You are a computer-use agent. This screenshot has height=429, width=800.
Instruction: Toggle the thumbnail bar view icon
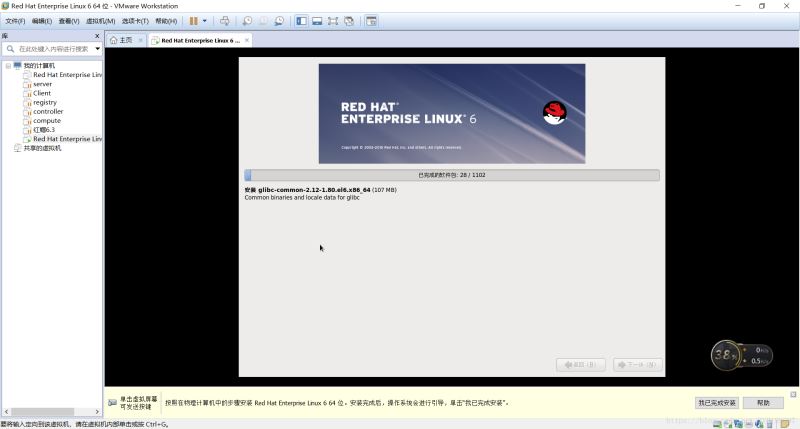click(317, 21)
